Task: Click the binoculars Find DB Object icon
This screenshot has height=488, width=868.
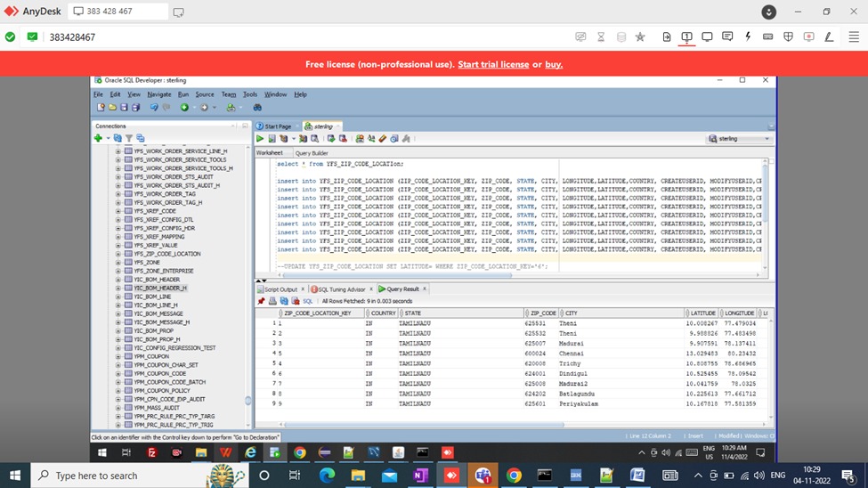Action: tap(257, 107)
